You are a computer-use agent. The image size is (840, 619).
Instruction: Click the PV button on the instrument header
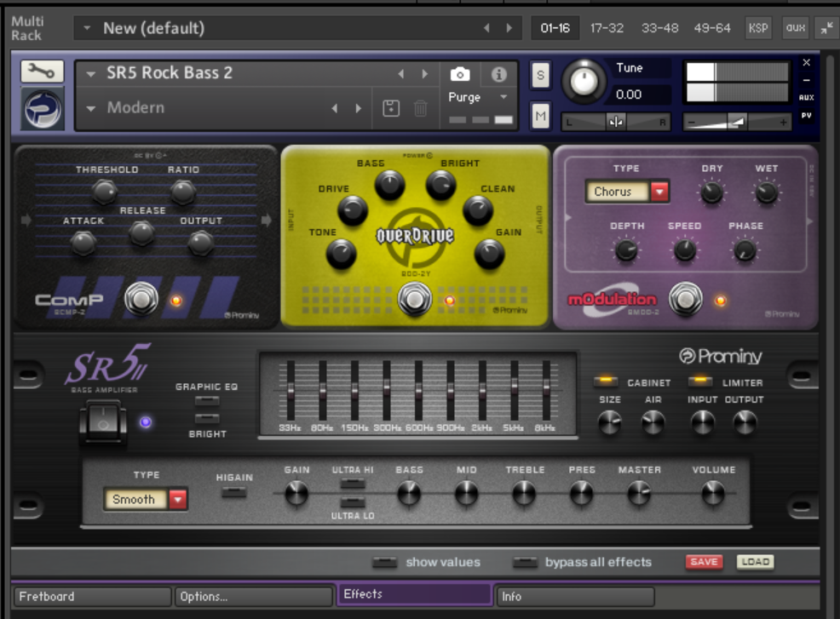coord(806,116)
